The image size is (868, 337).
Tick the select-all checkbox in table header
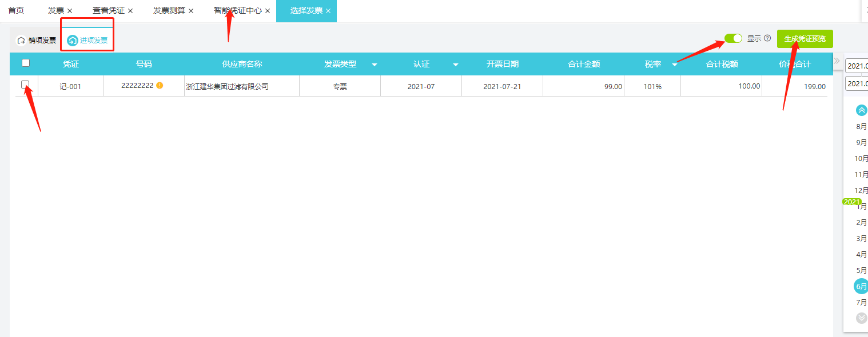click(26, 63)
